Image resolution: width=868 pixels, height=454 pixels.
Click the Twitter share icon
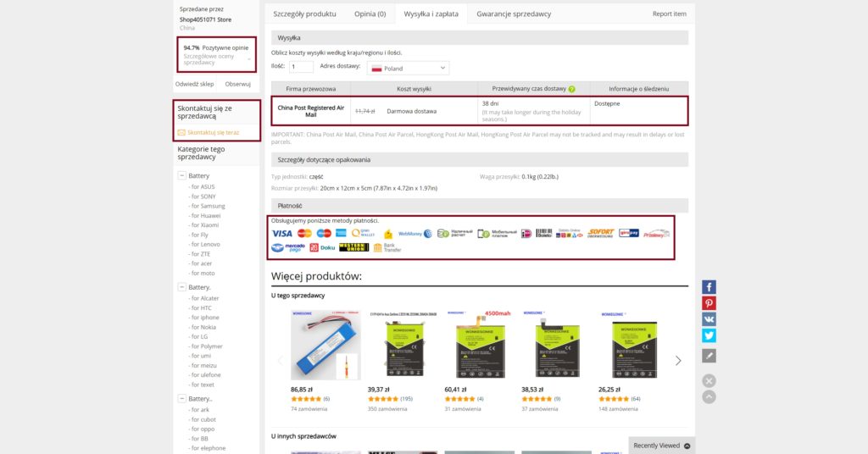click(x=709, y=335)
